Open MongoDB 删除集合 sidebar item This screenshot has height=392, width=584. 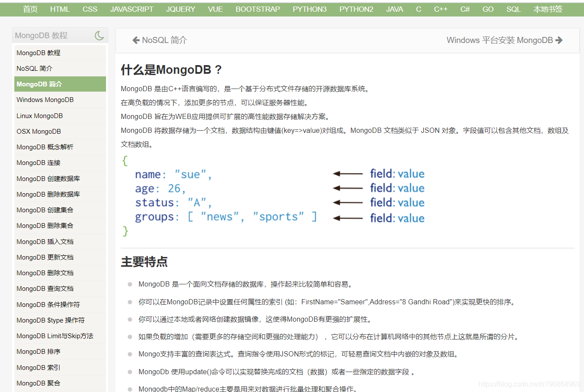[60, 226]
